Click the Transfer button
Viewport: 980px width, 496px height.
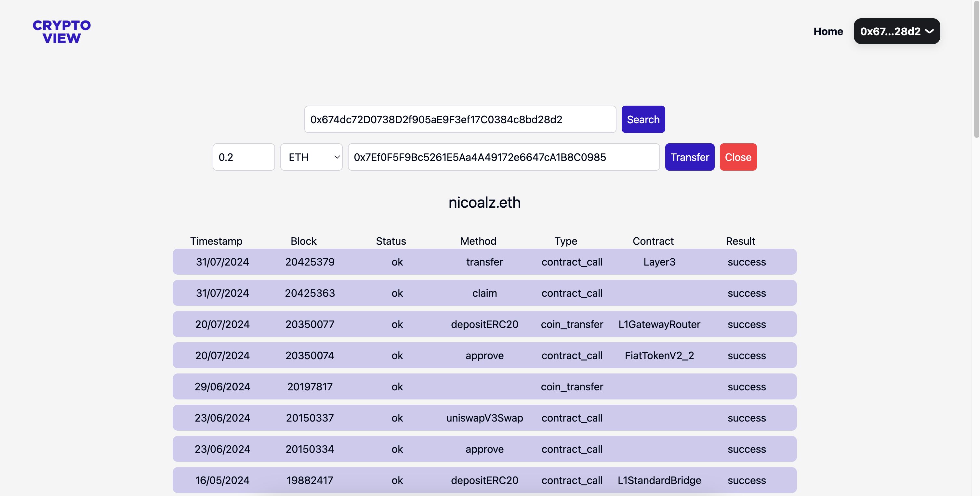pyautogui.click(x=689, y=157)
